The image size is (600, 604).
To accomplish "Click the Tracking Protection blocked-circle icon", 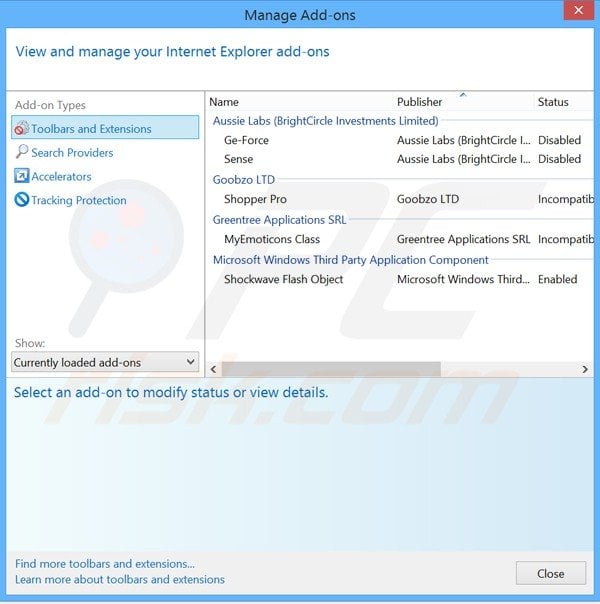I will coord(22,200).
